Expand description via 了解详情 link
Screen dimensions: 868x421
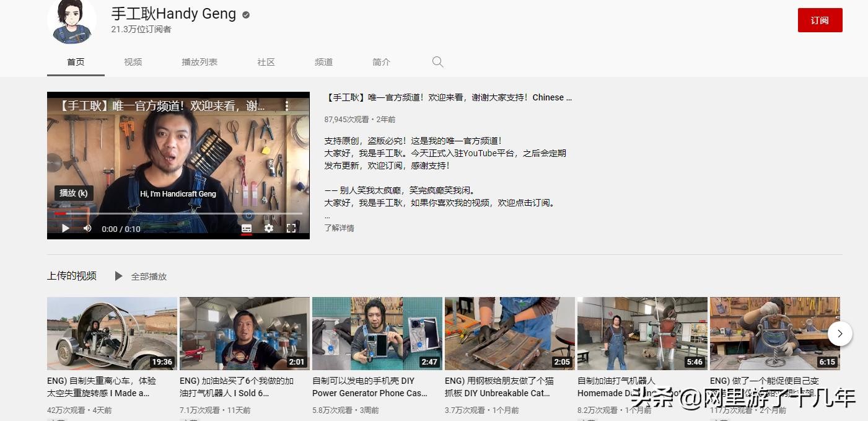click(x=339, y=228)
